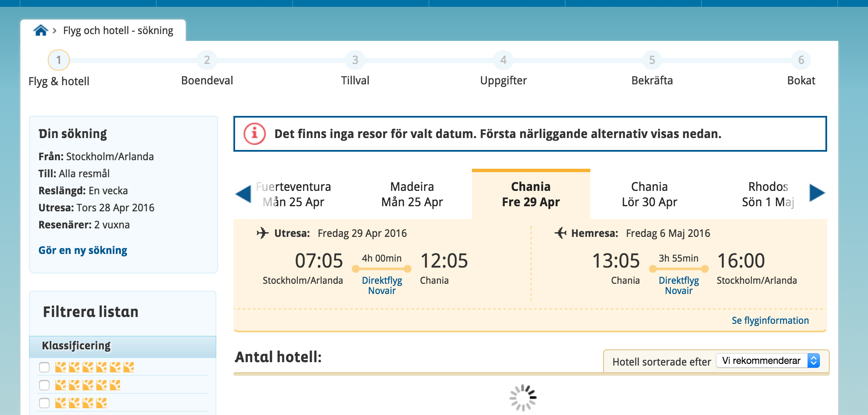Click step 1 circle Flyg & hotell
Image resolution: width=868 pixels, height=415 pixels.
[x=59, y=60]
